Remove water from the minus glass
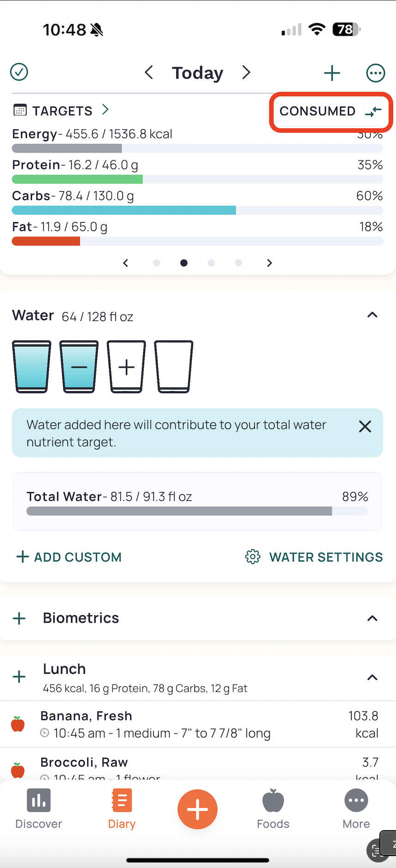The height and width of the screenshot is (868, 396). [79, 367]
